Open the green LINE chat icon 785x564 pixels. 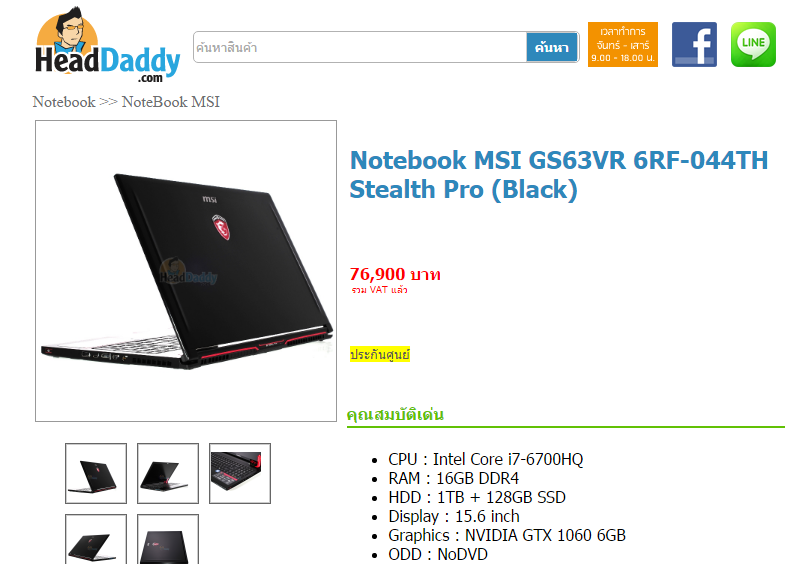753,45
